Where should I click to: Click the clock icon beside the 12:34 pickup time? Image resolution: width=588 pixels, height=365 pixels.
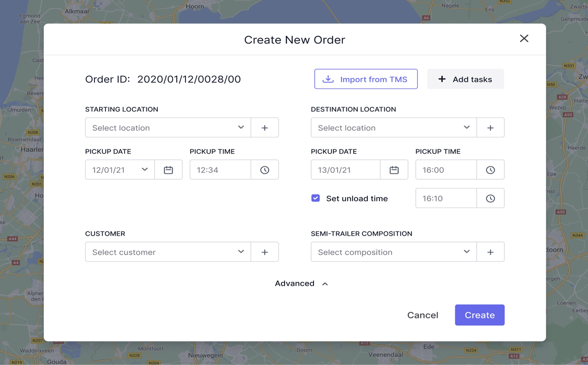click(x=265, y=170)
